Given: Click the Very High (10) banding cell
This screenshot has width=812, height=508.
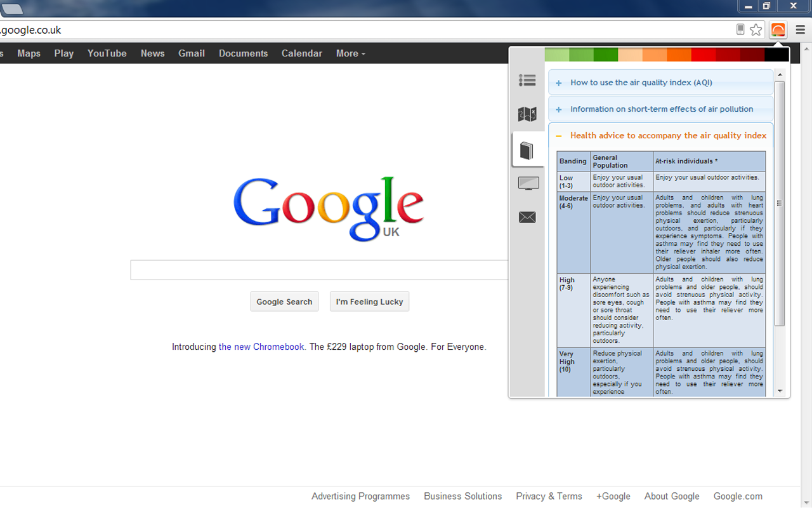Looking at the screenshot, I should coord(573,372).
